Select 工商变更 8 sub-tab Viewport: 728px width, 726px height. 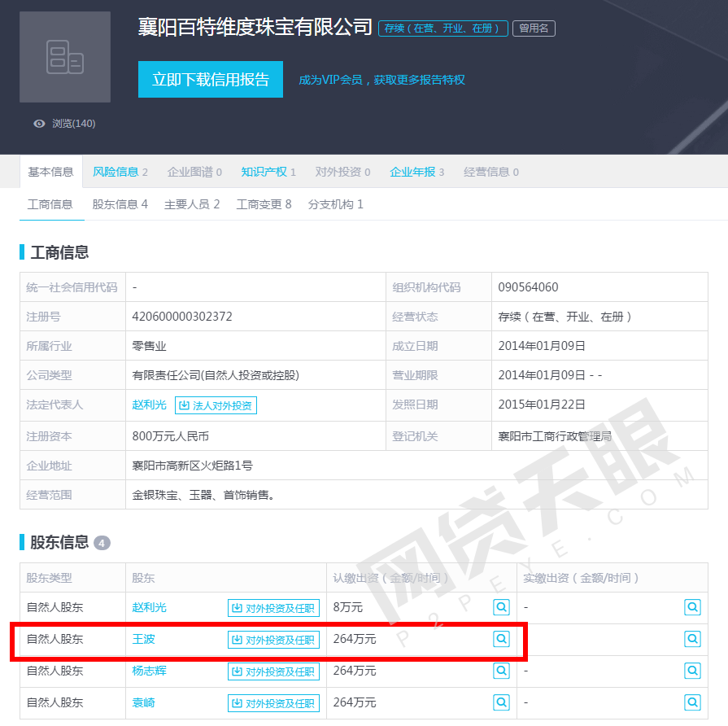264,204
